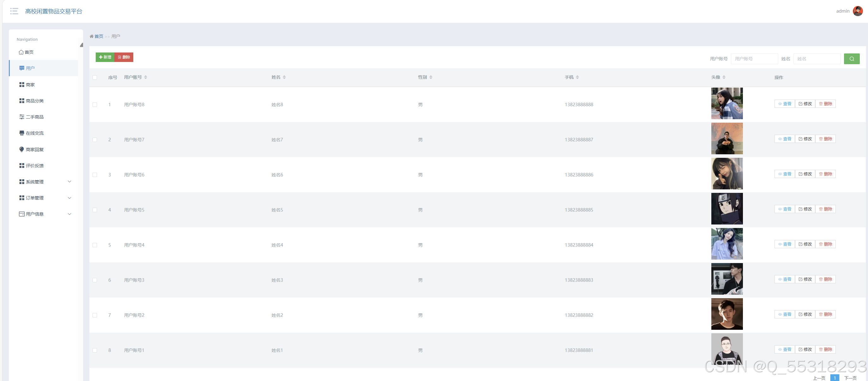Click the green search magnifier button
The width and height of the screenshot is (868, 381).
click(851, 59)
